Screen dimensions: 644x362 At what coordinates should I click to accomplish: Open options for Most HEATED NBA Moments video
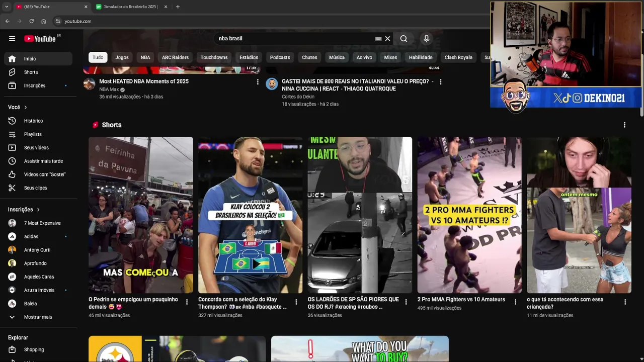pyautogui.click(x=258, y=81)
